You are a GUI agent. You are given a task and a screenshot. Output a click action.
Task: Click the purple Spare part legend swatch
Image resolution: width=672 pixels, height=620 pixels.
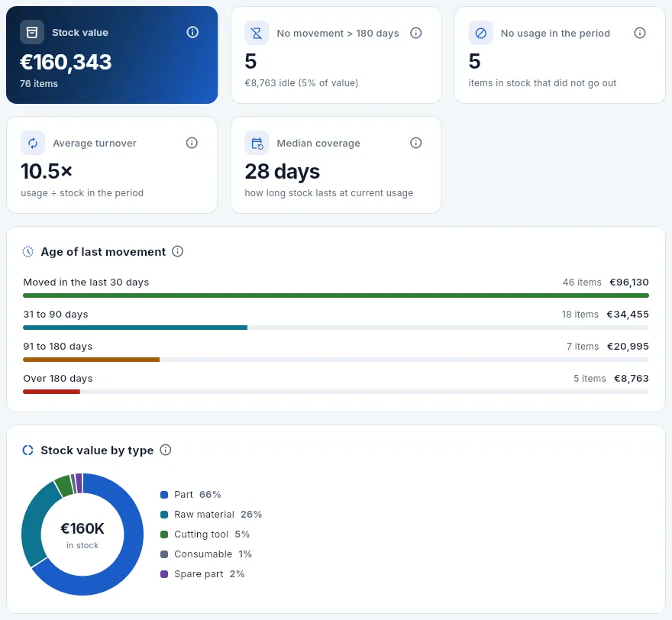click(x=164, y=574)
